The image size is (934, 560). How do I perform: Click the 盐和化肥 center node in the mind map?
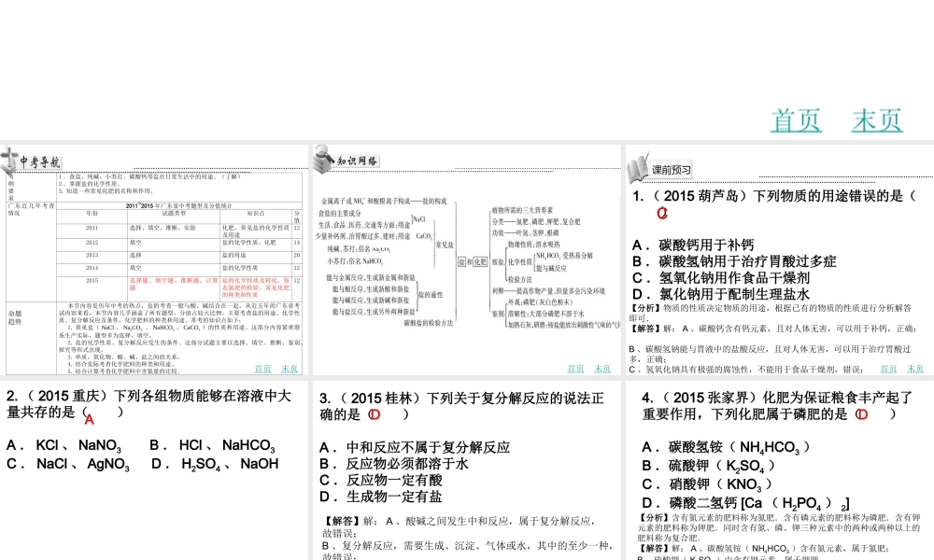click(x=473, y=262)
